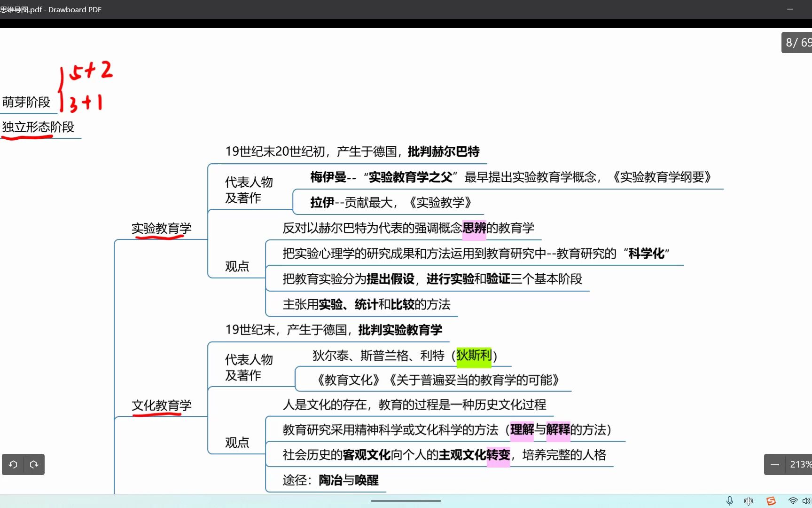Select the 文化教育学 branch node
Image resolution: width=812 pixels, height=508 pixels.
point(162,405)
